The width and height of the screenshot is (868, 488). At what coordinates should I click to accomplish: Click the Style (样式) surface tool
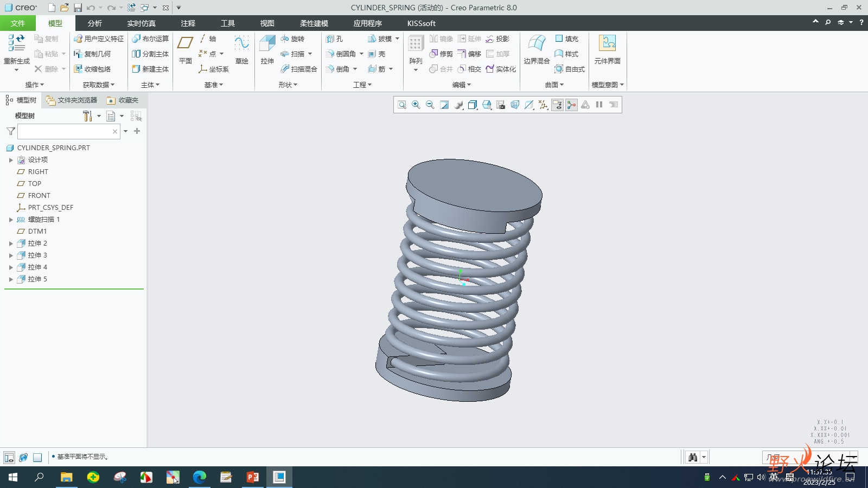click(x=566, y=54)
